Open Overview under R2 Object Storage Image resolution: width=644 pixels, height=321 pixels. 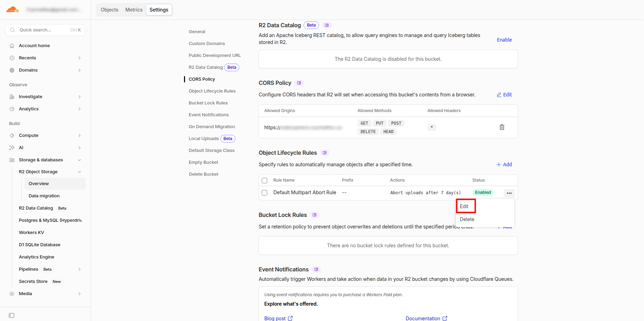(x=55, y=184)
